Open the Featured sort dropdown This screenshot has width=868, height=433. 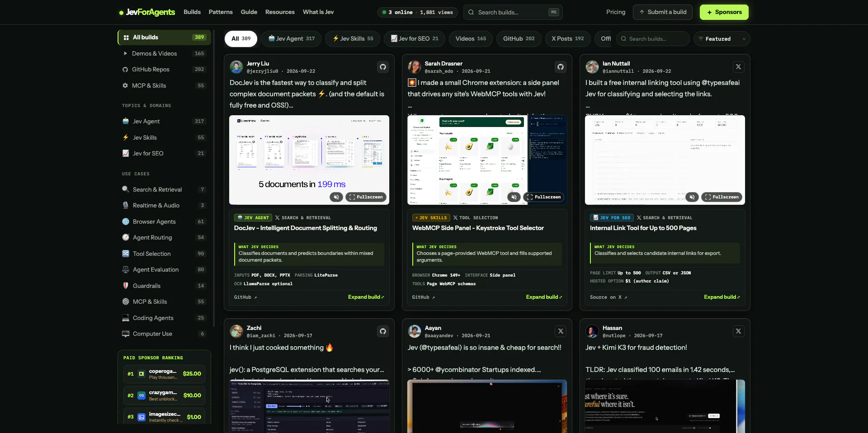click(722, 39)
